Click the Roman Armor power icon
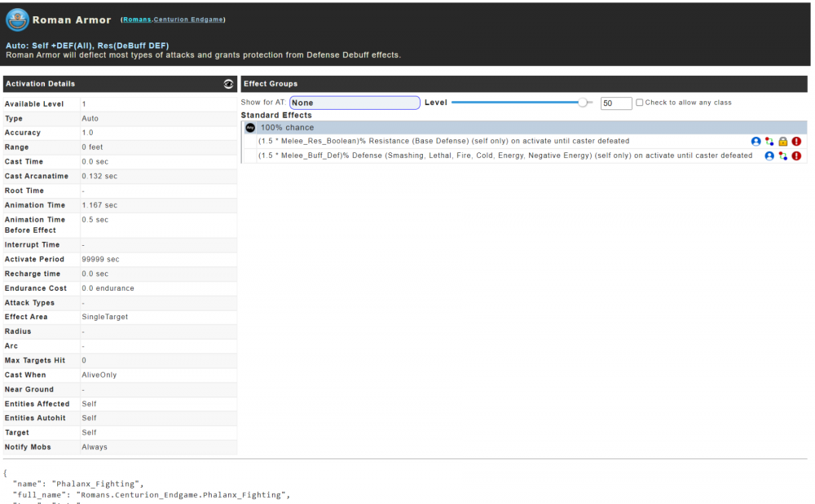 coord(17,20)
